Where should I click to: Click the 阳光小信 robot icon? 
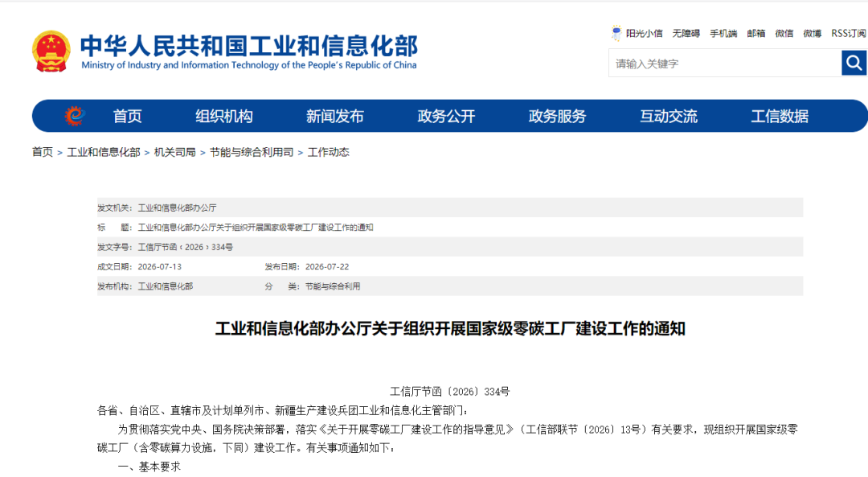616,33
